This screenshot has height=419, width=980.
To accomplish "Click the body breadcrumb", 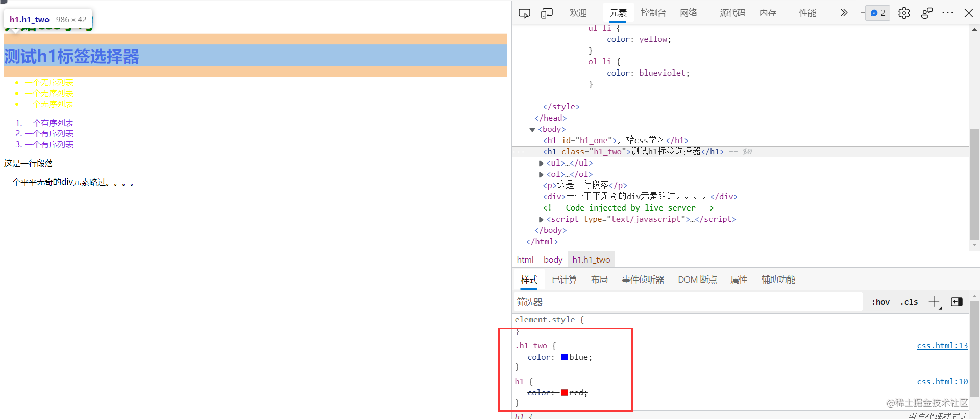I will (553, 260).
